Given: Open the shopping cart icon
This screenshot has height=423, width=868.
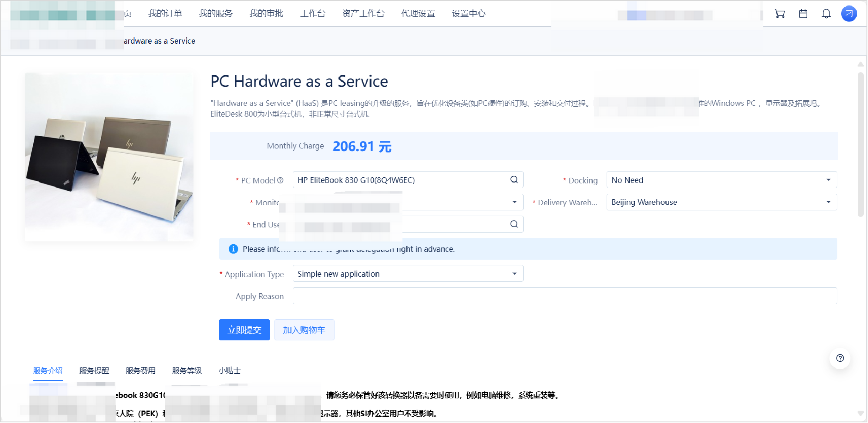Looking at the screenshot, I should tap(780, 14).
